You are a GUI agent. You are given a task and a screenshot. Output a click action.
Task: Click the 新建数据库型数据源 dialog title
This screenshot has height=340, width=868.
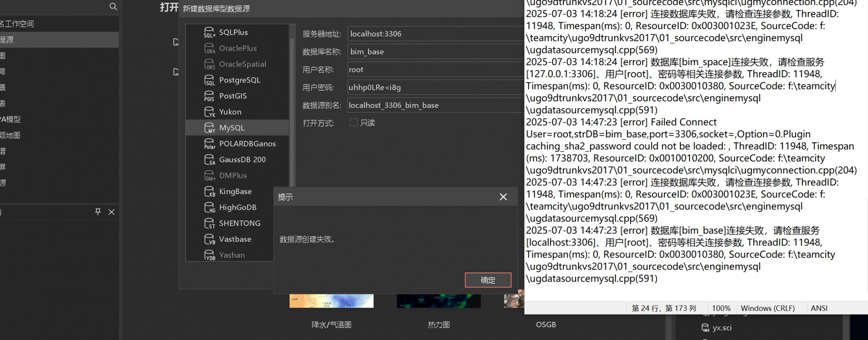point(216,9)
